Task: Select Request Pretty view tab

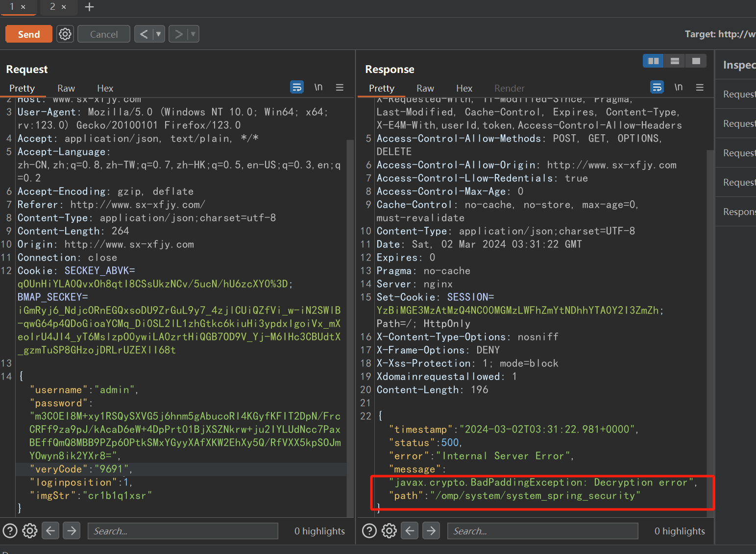Action: click(x=22, y=88)
